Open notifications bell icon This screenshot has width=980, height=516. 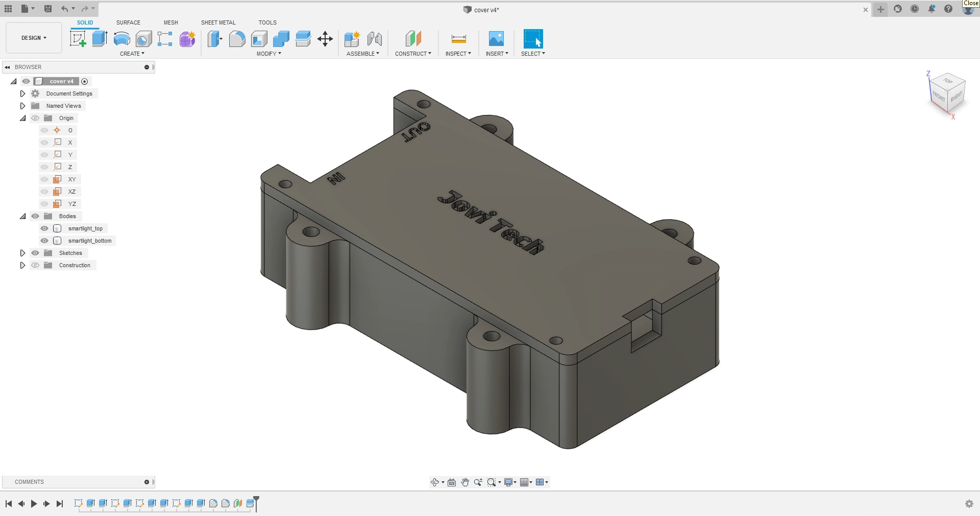click(932, 9)
